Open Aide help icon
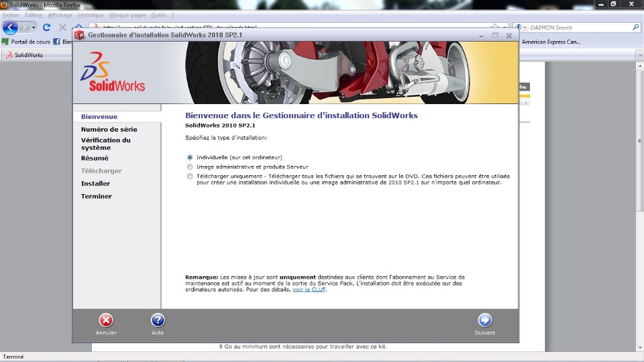644x362 pixels. [x=158, y=320]
